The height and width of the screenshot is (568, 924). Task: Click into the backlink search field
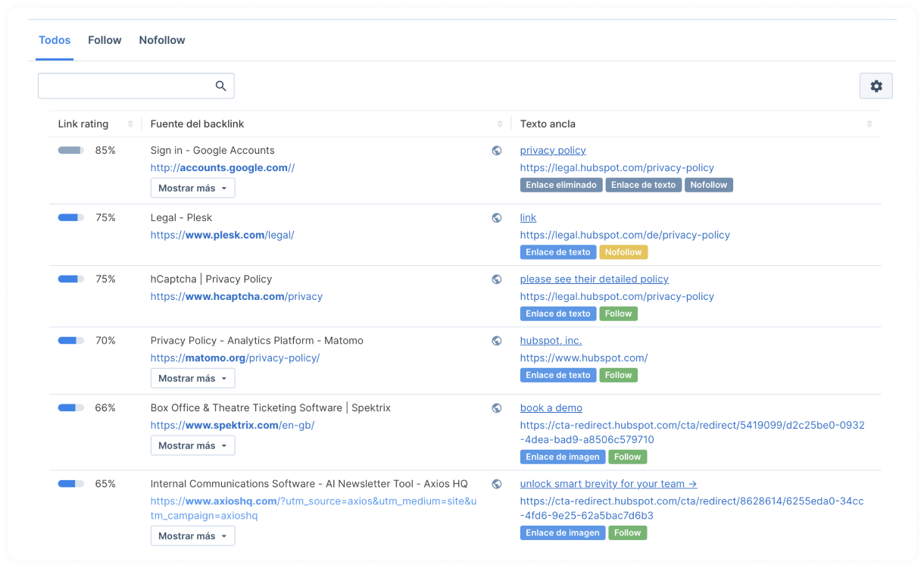[x=136, y=86]
